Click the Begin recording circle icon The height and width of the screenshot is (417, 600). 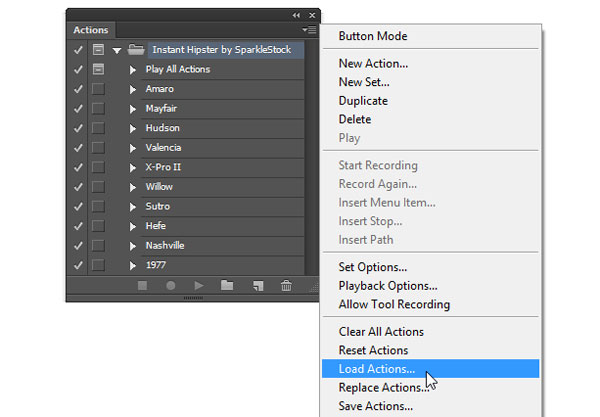pyautogui.click(x=171, y=286)
